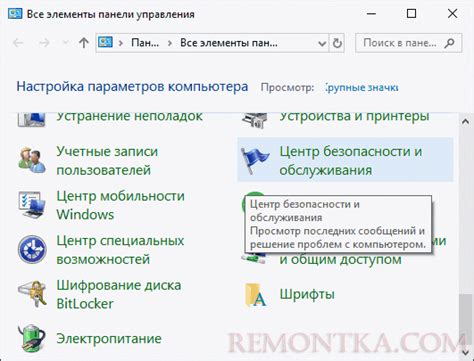This screenshot has height=361, width=474.
Task: Click the 'Пан...' breadcrumb segment
Action: pyautogui.click(x=145, y=43)
